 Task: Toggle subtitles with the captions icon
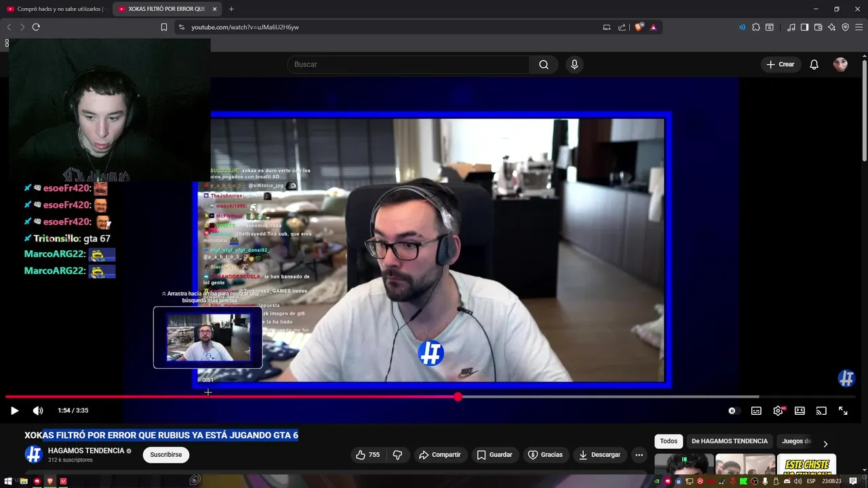point(756,411)
